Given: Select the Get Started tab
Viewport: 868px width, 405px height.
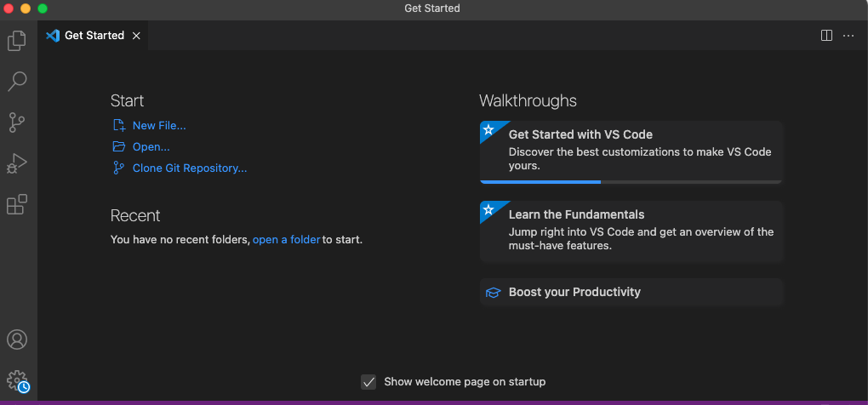Looking at the screenshot, I should 93,36.
